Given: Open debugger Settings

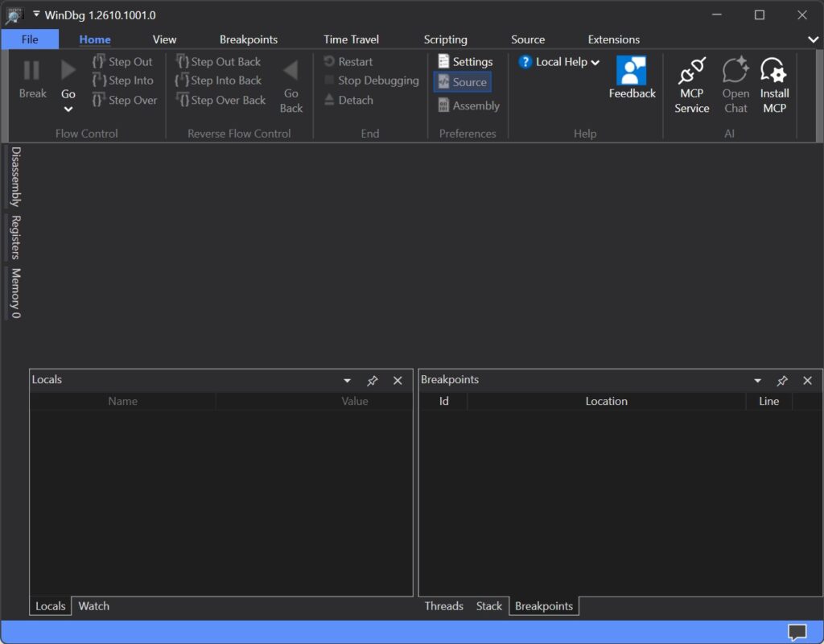Looking at the screenshot, I should point(466,61).
